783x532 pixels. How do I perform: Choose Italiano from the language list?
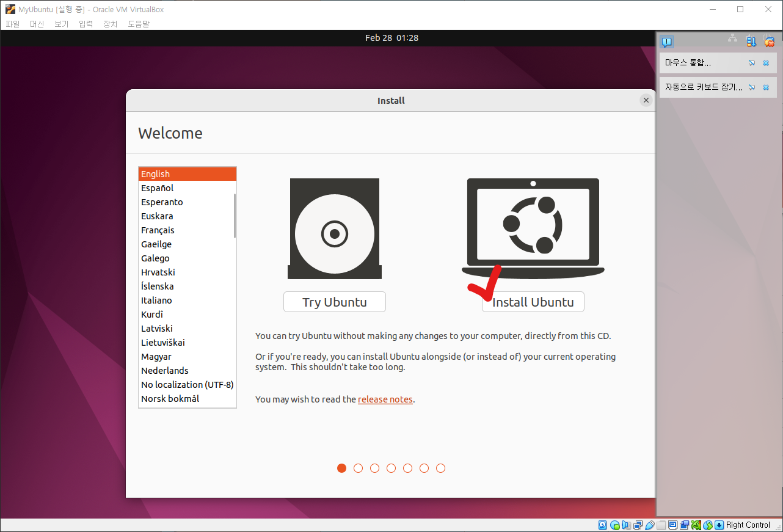188,301
